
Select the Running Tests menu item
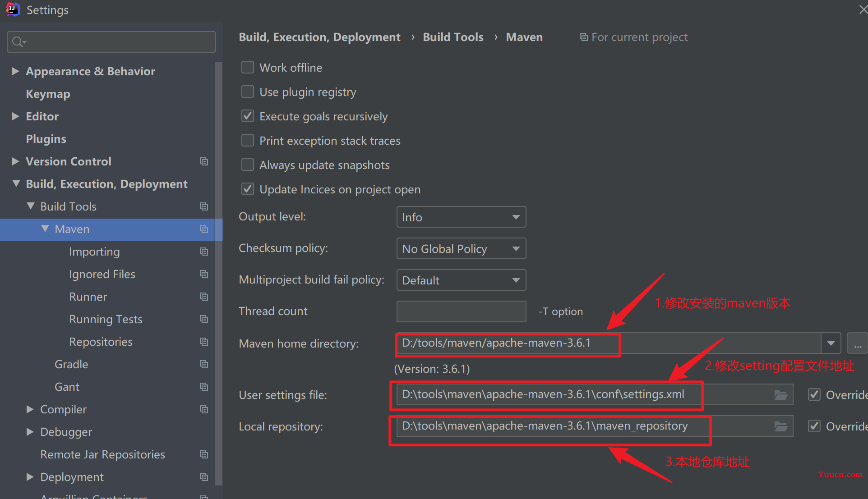point(105,318)
